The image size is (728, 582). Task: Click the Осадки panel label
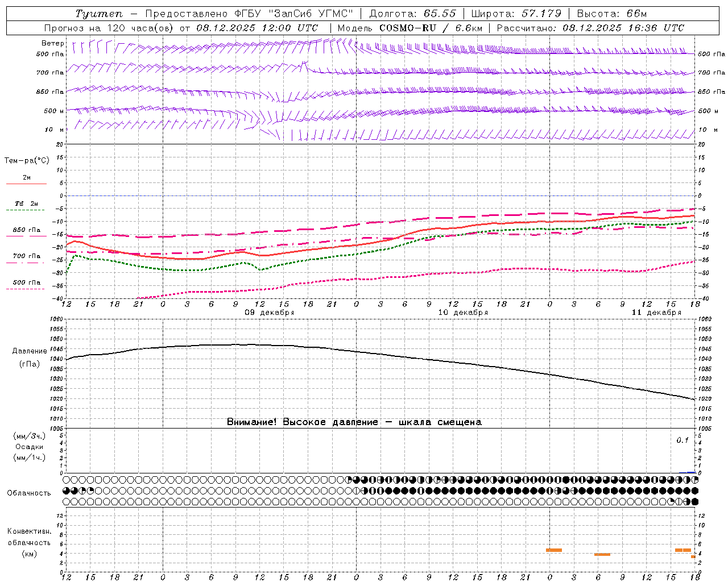[30, 447]
